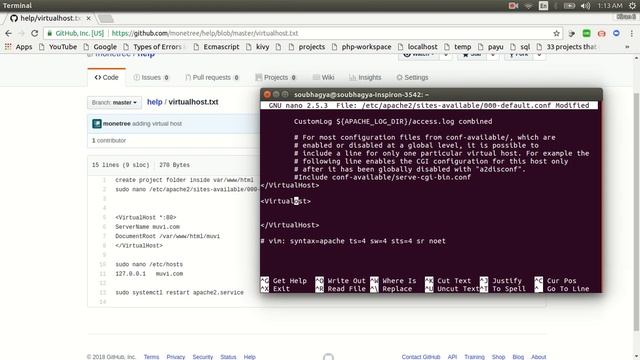
Task: Open the Branch: master dropdown
Action: (114, 102)
